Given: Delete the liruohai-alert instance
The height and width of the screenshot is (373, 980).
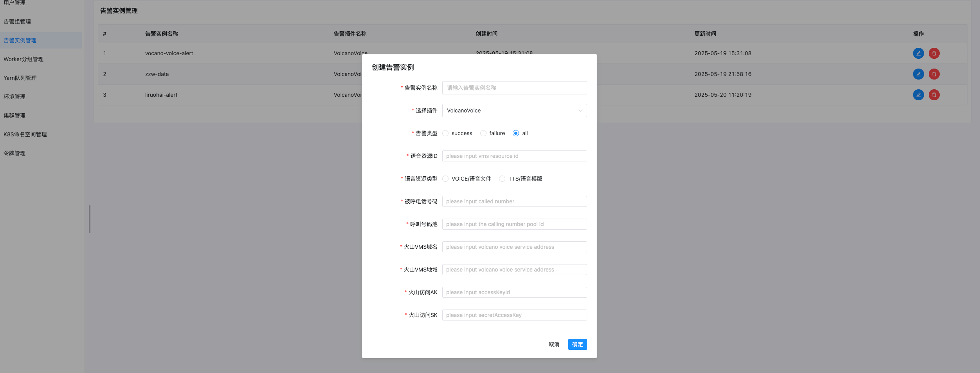Looking at the screenshot, I should click(x=934, y=95).
